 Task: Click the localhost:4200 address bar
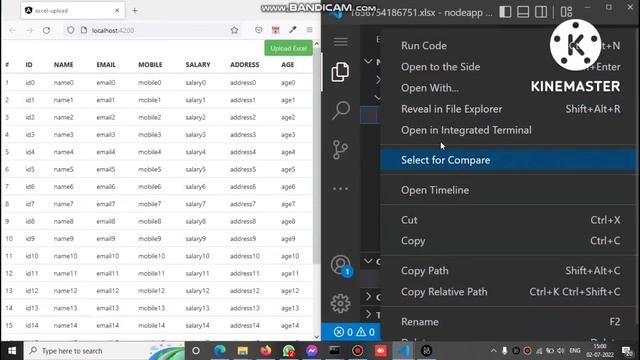[153, 30]
